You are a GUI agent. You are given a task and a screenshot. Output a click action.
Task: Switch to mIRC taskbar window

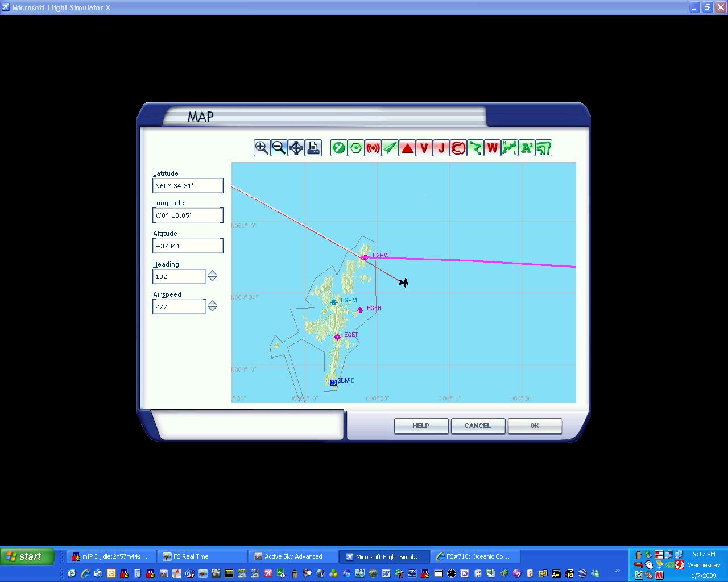(110, 556)
